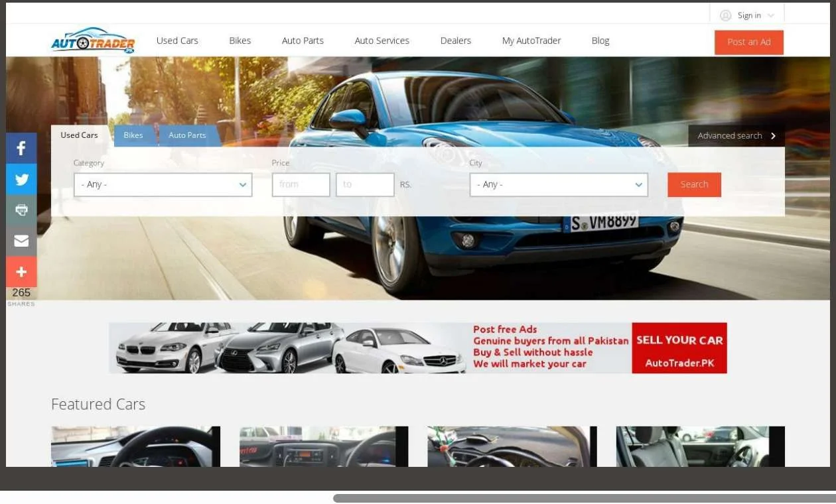Image resolution: width=836 pixels, height=504 pixels.
Task: Click the price 'from' input field
Action: (301, 185)
